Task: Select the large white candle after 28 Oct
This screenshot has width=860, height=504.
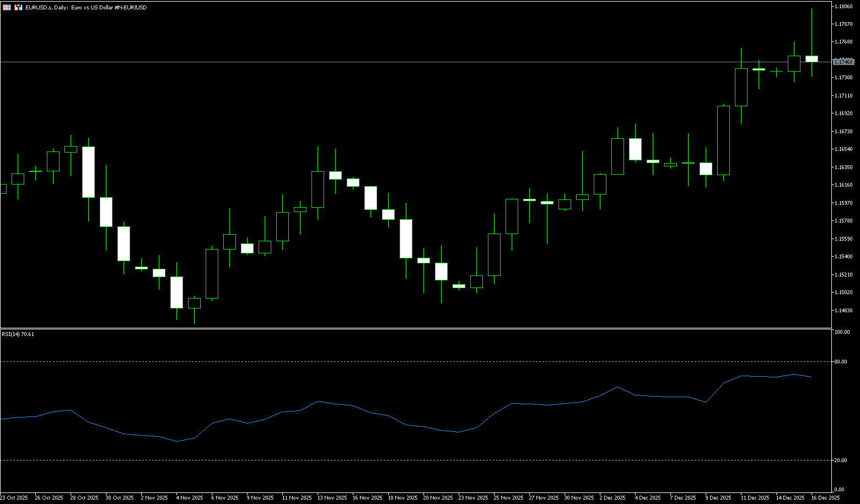Action: click(88, 172)
